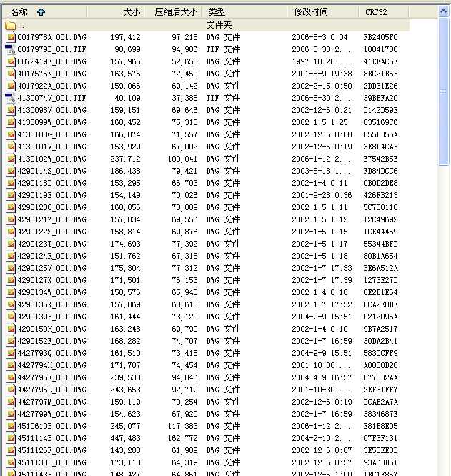Click file name 4511130P_001.DWG
451x476 pixels.
[52, 462]
